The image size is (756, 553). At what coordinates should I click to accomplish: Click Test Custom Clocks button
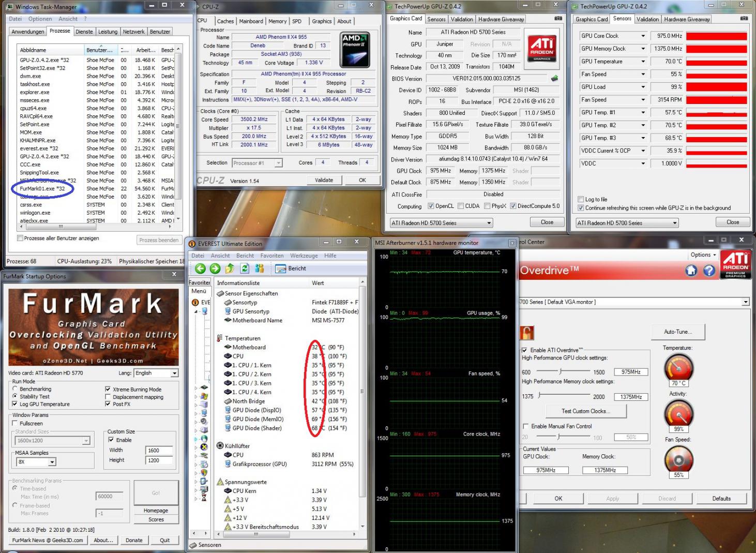click(x=586, y=411)
